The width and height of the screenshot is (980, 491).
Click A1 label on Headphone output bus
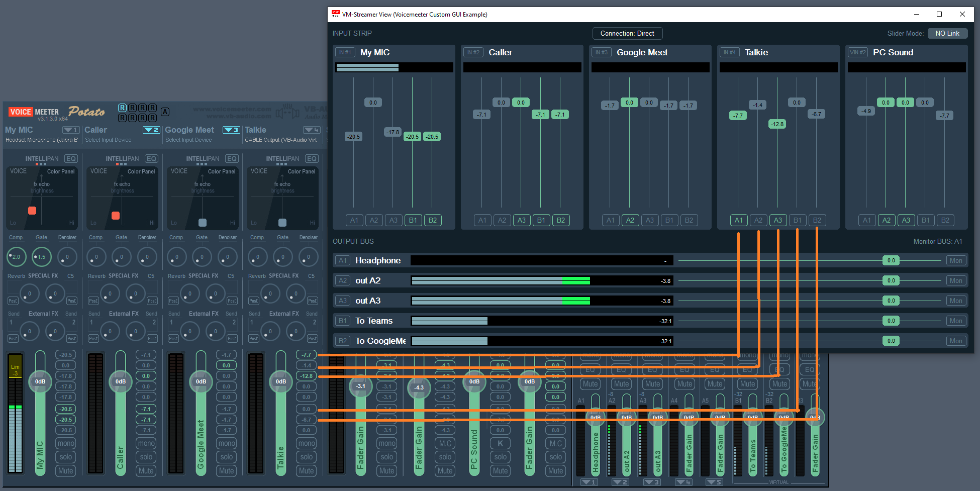click(343, 260)
